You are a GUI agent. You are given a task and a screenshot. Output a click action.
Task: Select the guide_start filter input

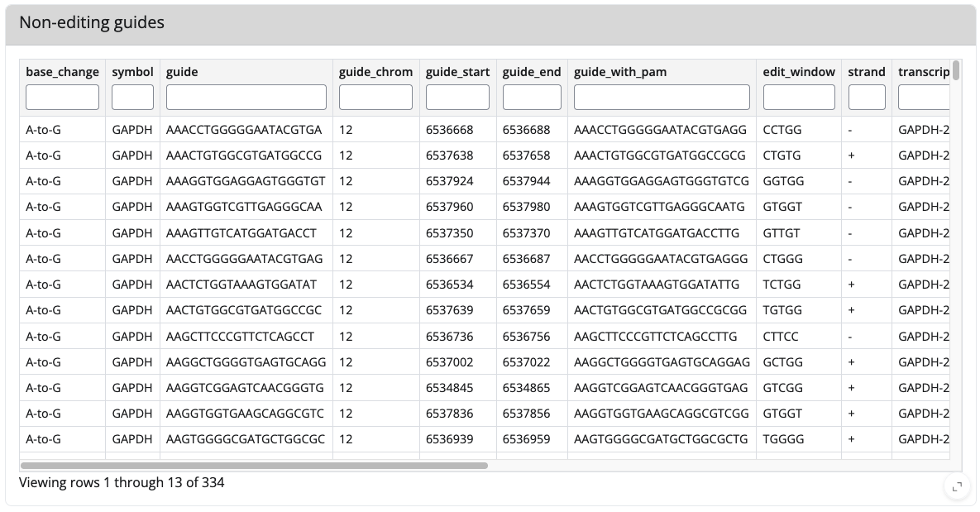point(457,98)
